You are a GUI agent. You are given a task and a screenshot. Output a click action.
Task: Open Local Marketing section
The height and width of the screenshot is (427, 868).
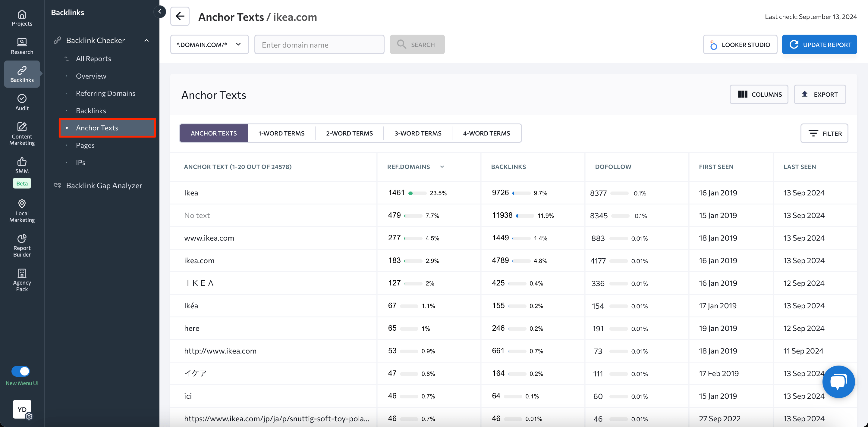click(x=22, y=211)
